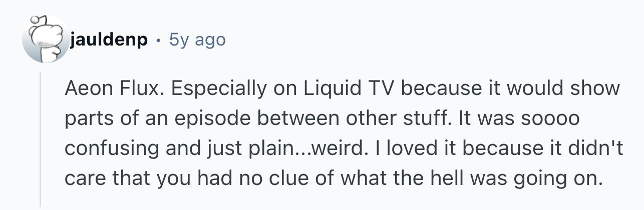Click the dot separator beside the username
This screenshot has height=210, width=644.
[158, 40]
